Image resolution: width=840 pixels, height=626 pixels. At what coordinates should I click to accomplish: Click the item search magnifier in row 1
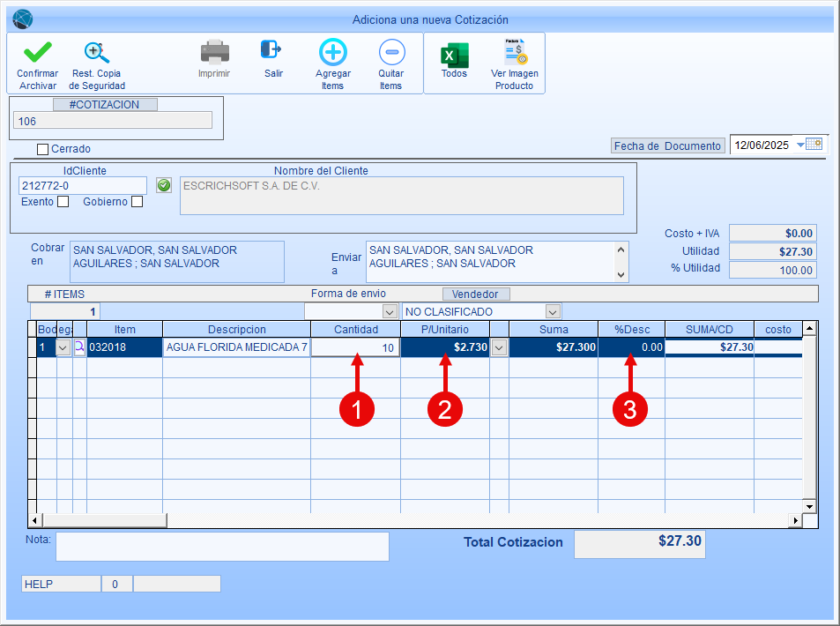79,347
